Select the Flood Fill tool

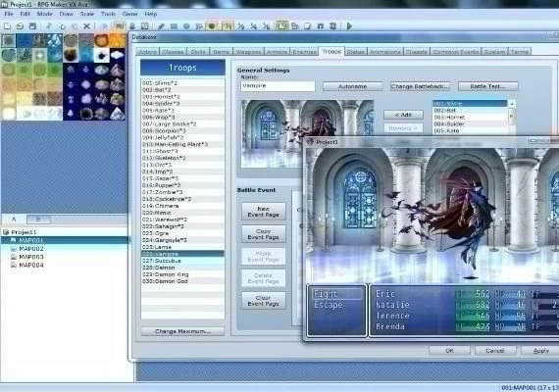click(x=199, y=26)
